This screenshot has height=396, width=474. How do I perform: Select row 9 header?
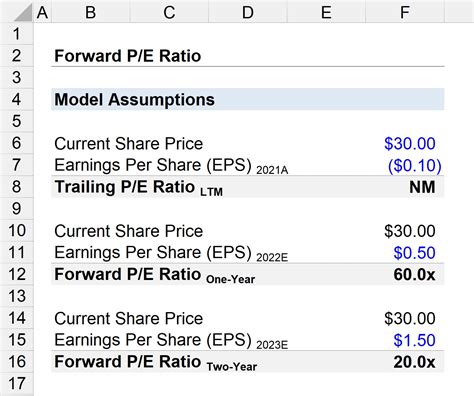[17, 208]
